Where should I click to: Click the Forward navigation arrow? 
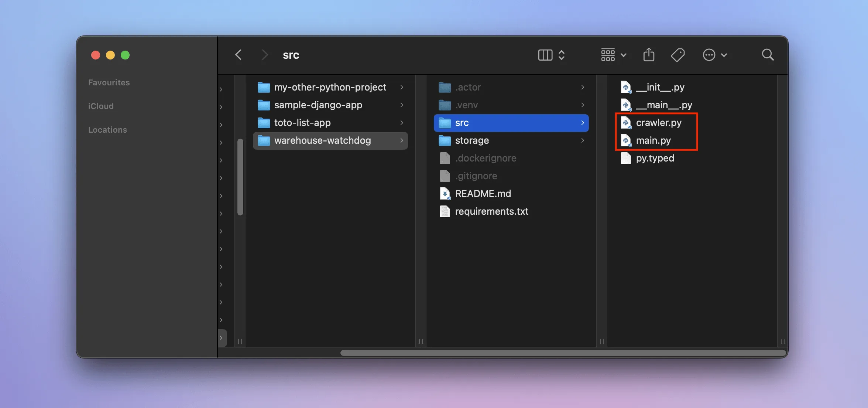tap(264, 55)
